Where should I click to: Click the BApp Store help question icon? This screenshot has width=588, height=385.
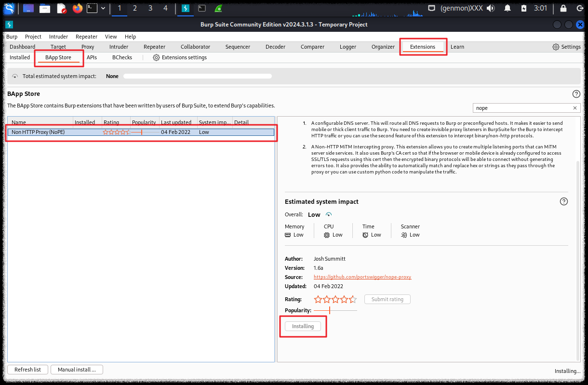tap(576, 94)
